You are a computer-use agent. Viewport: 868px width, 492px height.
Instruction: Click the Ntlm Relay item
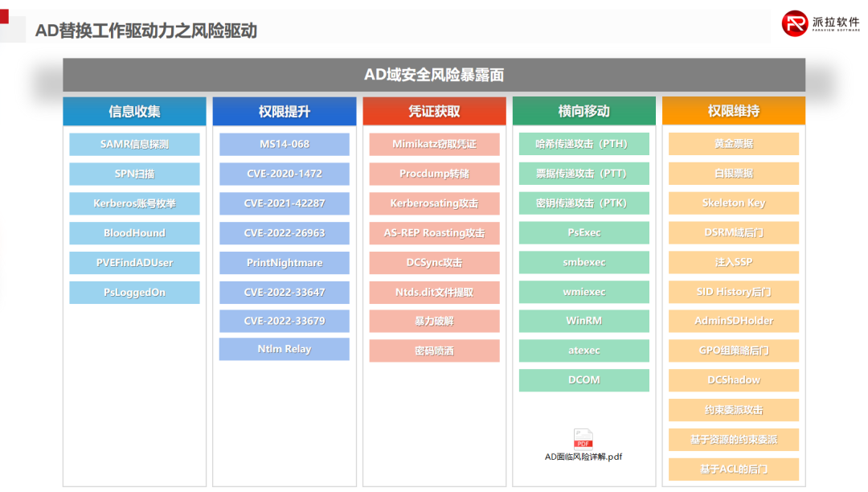(x=284, y=349)
